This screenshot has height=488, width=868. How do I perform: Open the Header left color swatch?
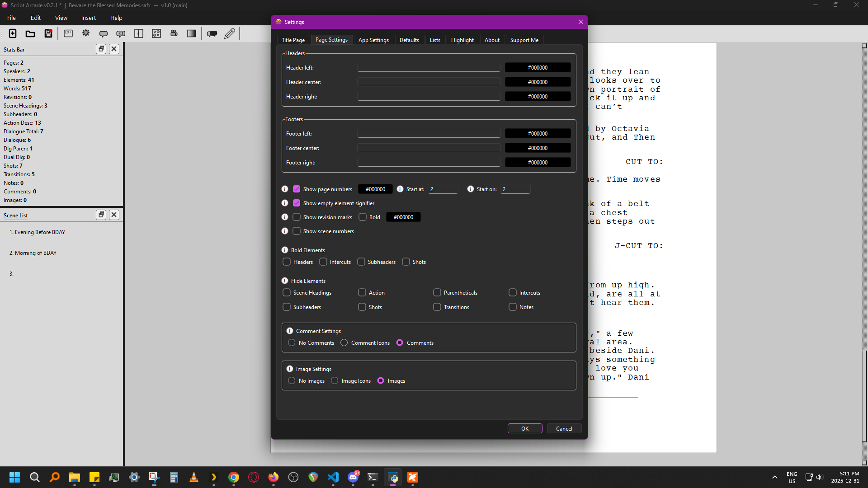538,67
